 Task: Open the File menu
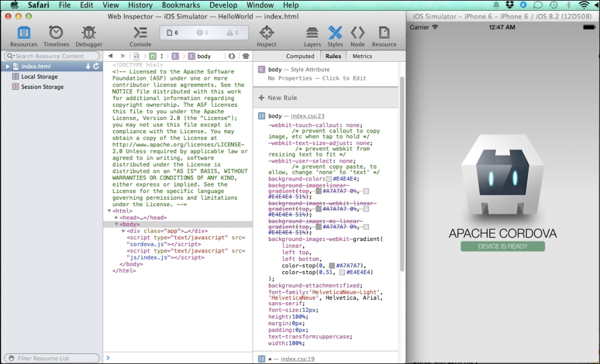(65, 5)
